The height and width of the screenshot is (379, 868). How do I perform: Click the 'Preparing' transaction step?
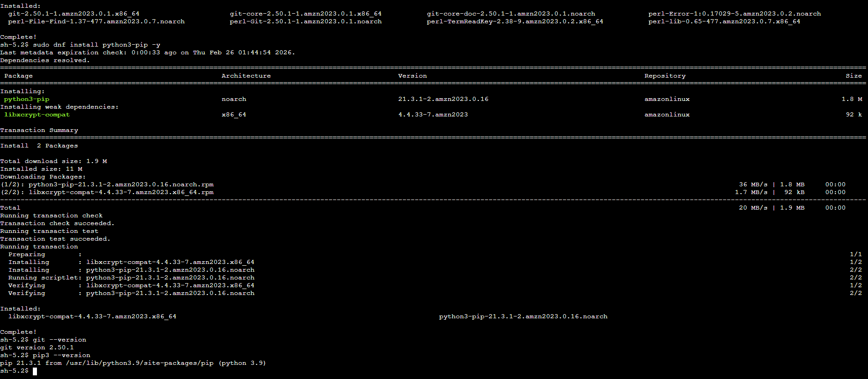point(26,254)
